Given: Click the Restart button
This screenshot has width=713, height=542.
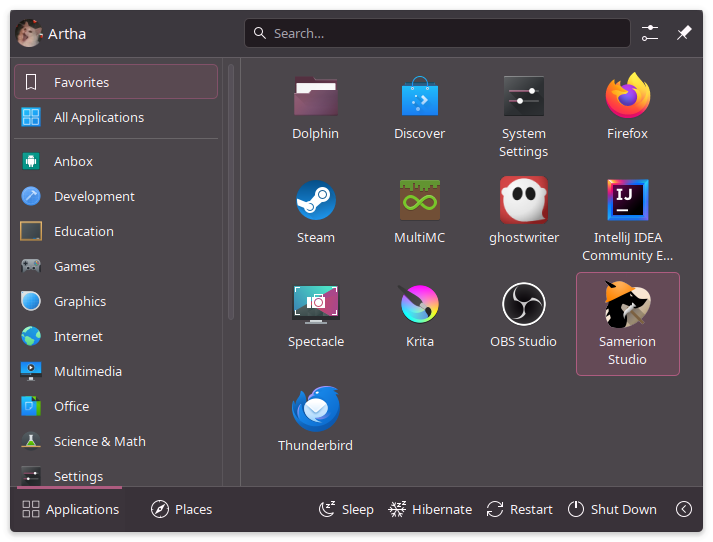Looking at the screenshot, I should tap(519, 509).
